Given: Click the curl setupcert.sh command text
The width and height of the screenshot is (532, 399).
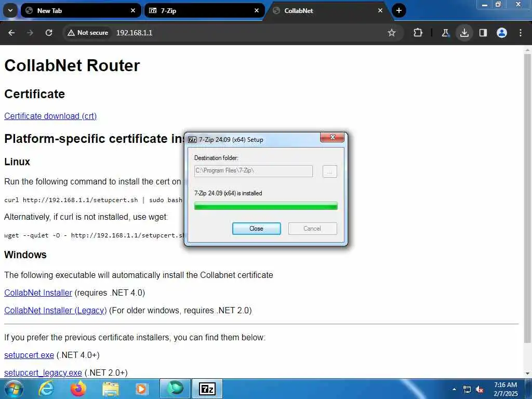Looking at the screenshot, I should [94, 200].
